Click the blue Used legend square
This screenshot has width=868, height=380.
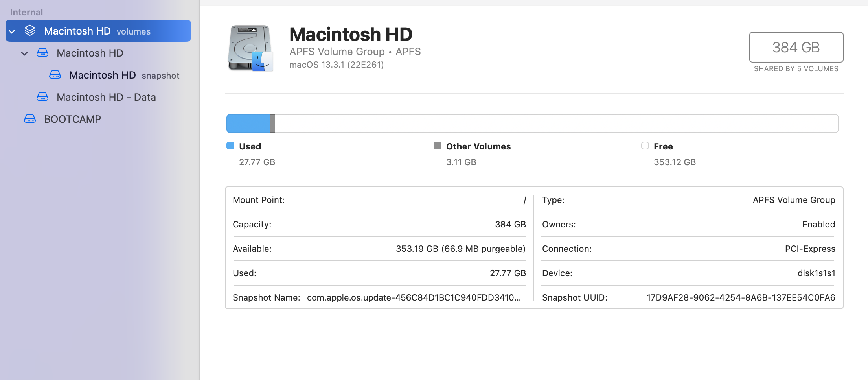click(230, 146)
